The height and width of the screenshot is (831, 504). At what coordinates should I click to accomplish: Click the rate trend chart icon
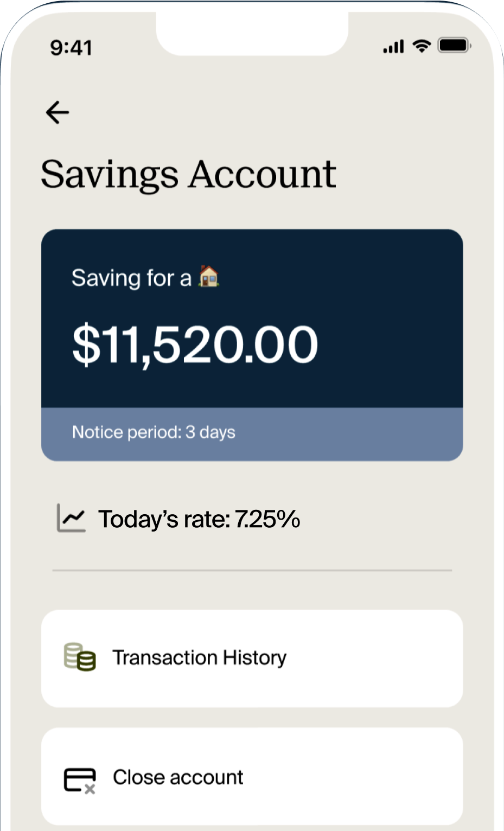pyautogui.click(x=72, y=518)
